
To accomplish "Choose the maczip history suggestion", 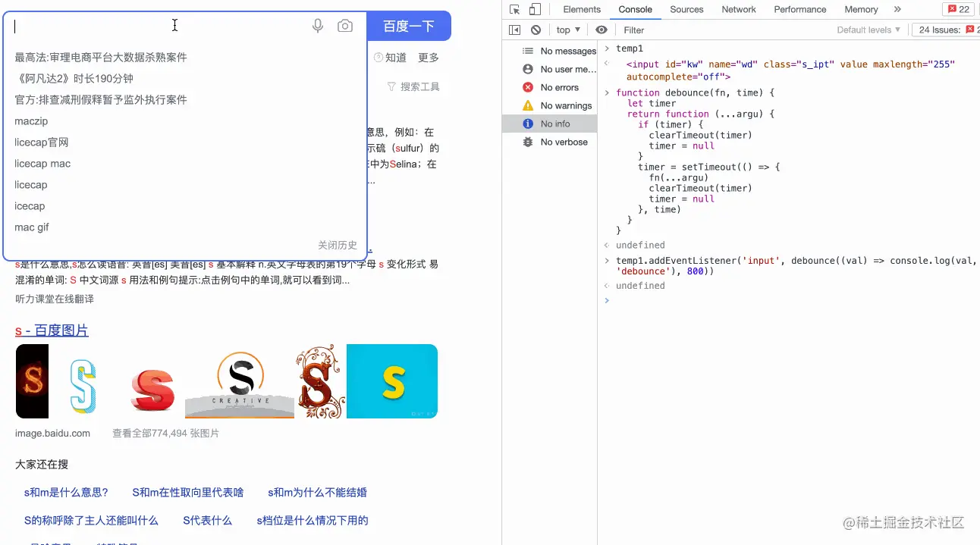I will pyautogui.click(x=31, y=121).
